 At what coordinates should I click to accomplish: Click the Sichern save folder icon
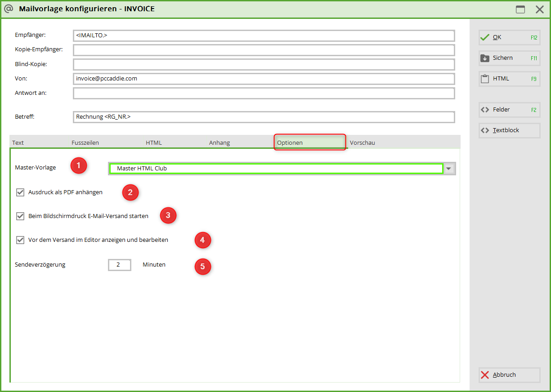point(484,58)
